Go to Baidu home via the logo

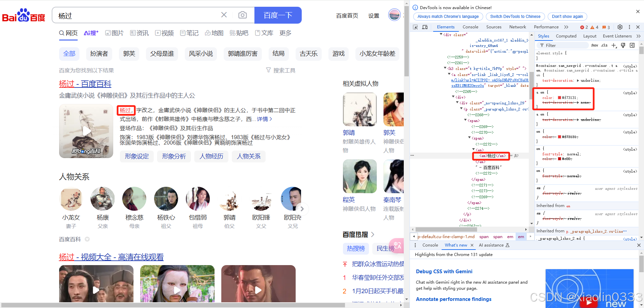[24, 15]
